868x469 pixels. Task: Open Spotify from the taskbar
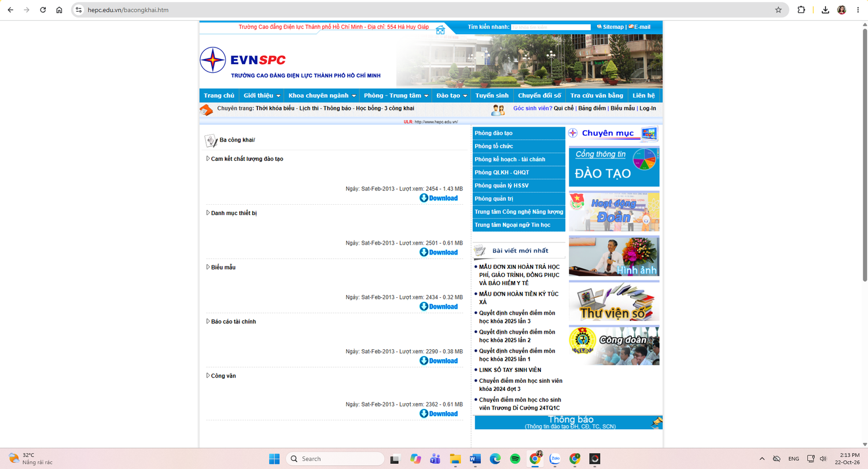point(514,459)
